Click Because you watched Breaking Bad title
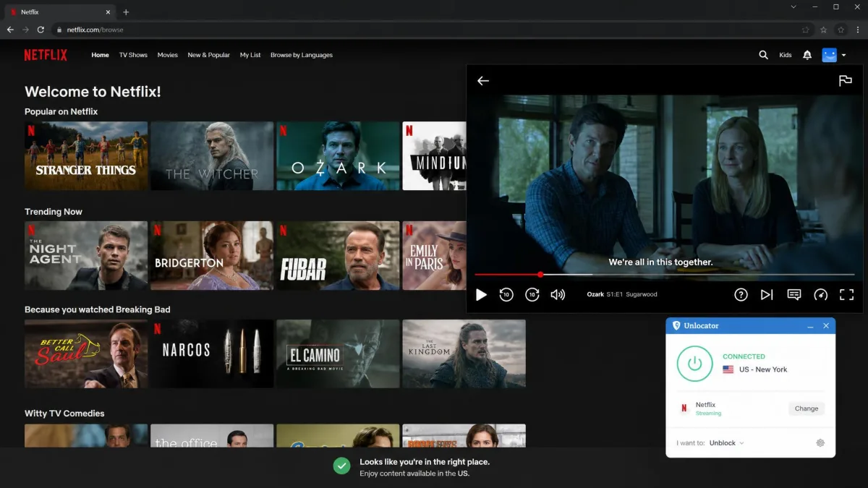The width and height of the screenshot is (868, 488). click(x=98, y=309)
